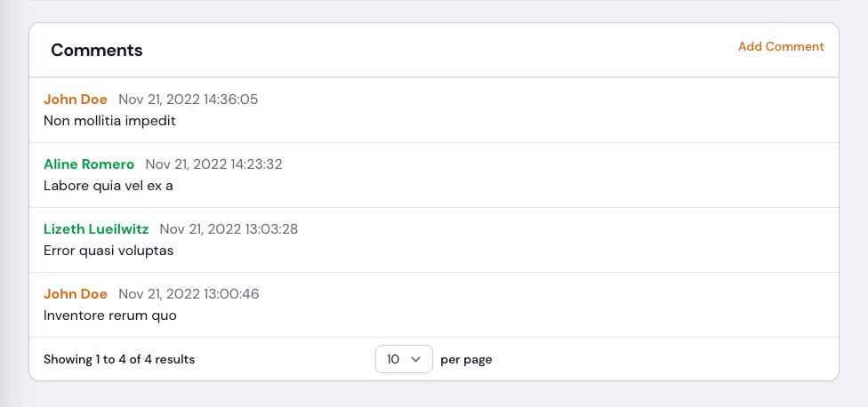Select comment text Error quasi voluptas
Image resolution: width=868 pixels, height=407 pixels.
108,251
